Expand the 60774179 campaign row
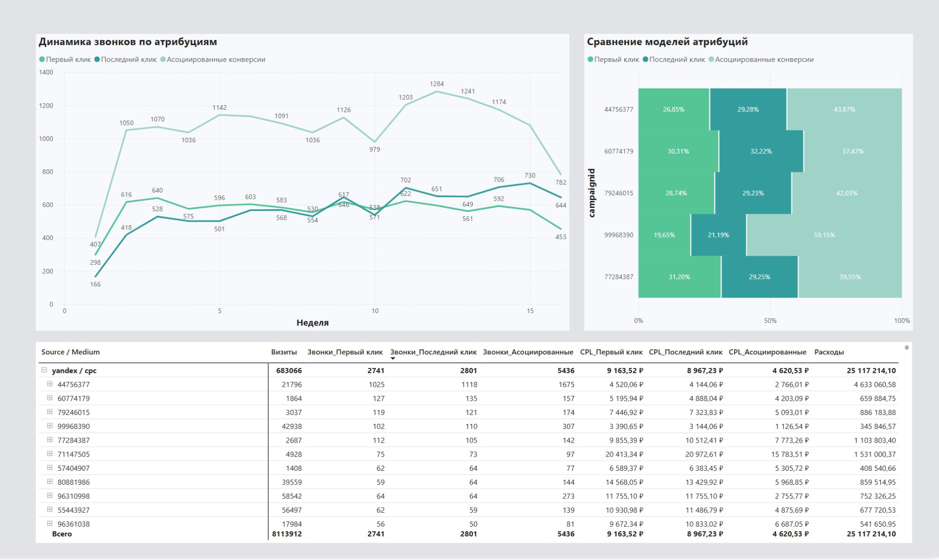Image resolution: width=939 pixels, height=560 pixels. click(50, 398)
